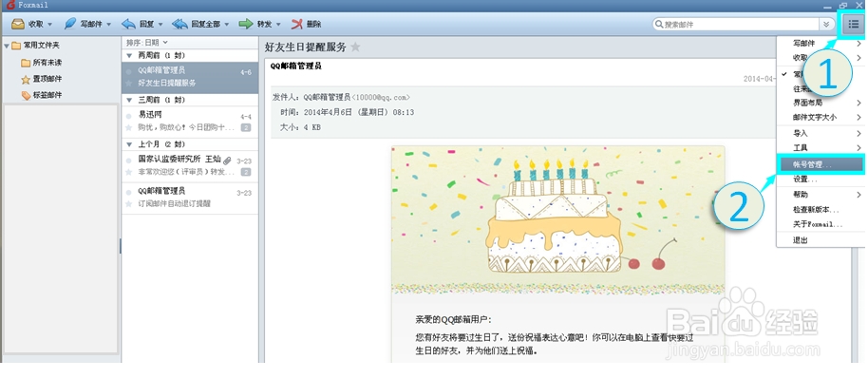868x379 pixels.
Task: Click the Reply arrow icon
Action: click(x=128, y=25)
